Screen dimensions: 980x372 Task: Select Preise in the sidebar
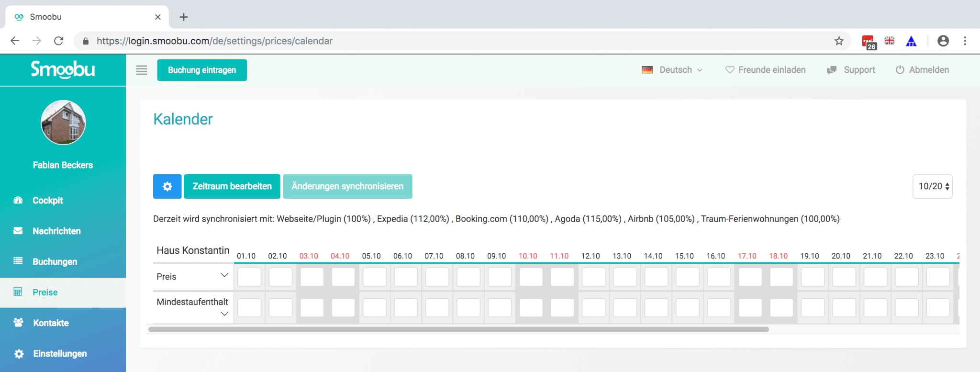point(63,292)
